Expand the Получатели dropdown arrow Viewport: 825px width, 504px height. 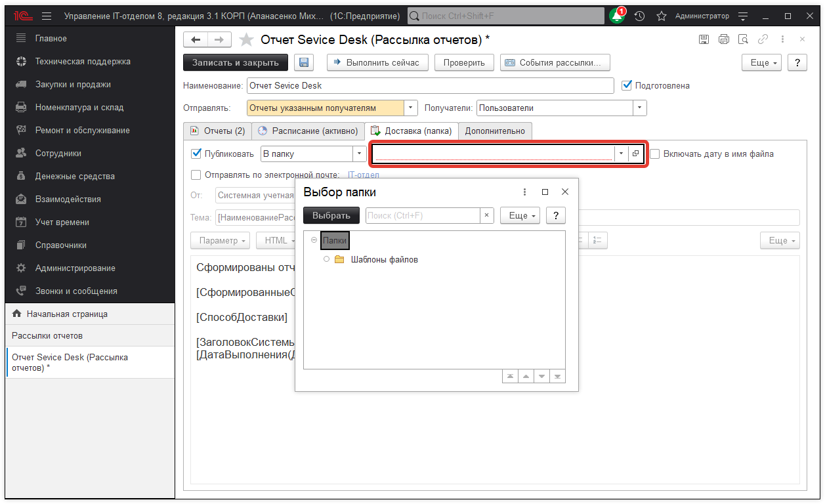click(x=639, y=108)
